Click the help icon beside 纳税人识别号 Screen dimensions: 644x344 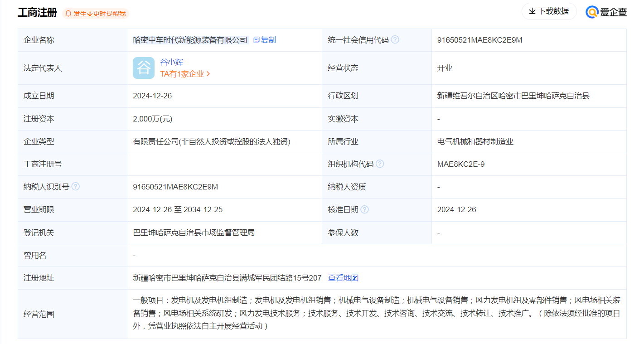[76, 186]
